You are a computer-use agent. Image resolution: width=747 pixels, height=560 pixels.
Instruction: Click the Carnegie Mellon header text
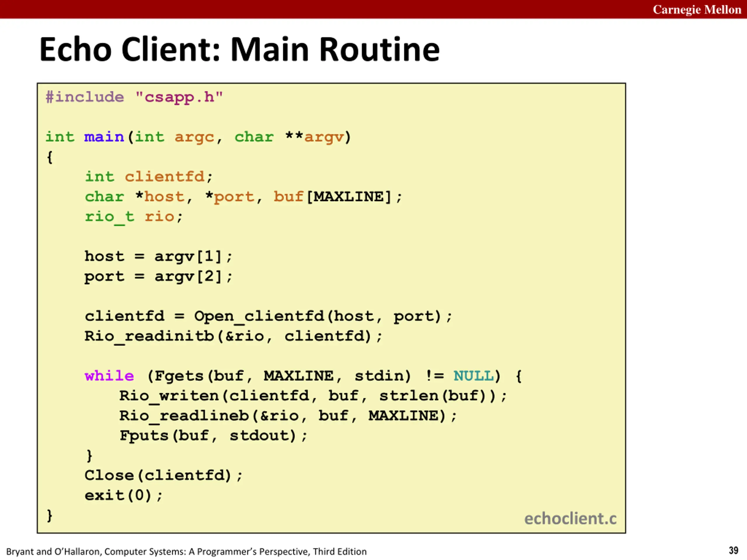[x=697, y=9]
